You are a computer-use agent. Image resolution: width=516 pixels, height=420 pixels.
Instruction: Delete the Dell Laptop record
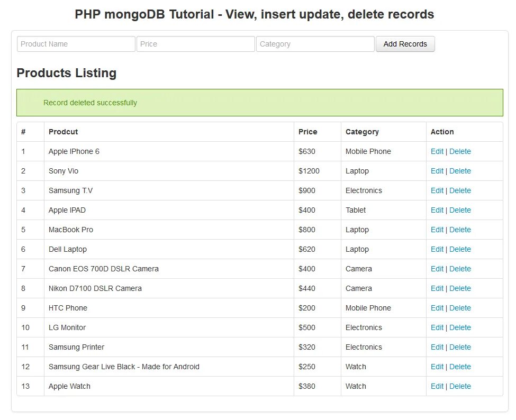point(460,249)
